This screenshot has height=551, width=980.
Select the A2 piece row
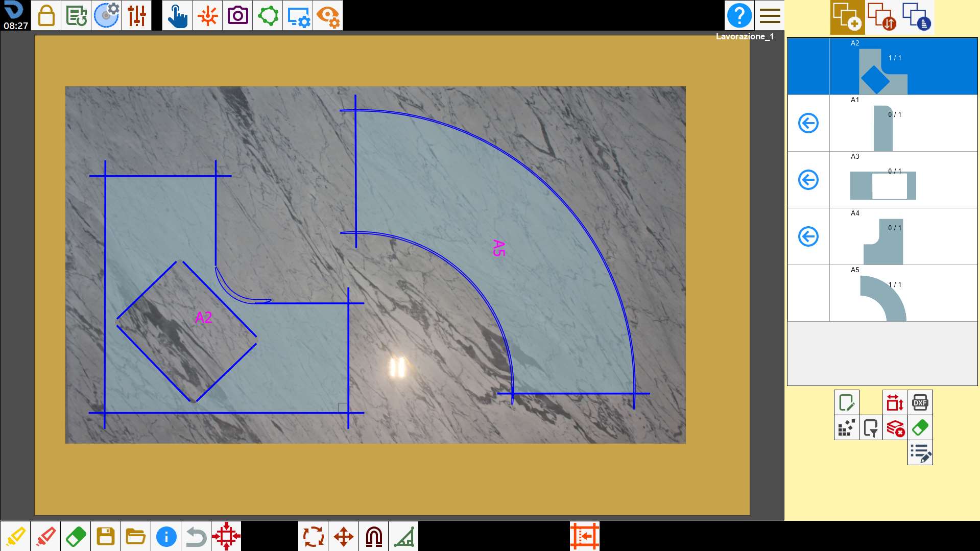tap(882, 66)
